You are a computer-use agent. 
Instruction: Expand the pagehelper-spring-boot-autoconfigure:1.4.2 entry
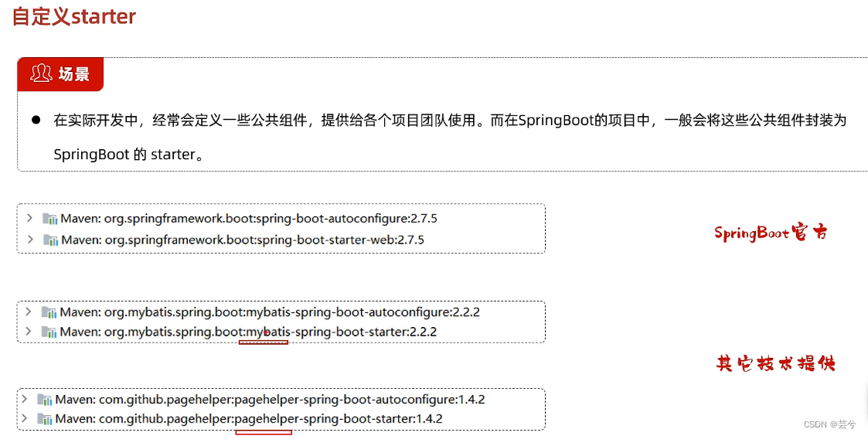(x=24, y=399)
